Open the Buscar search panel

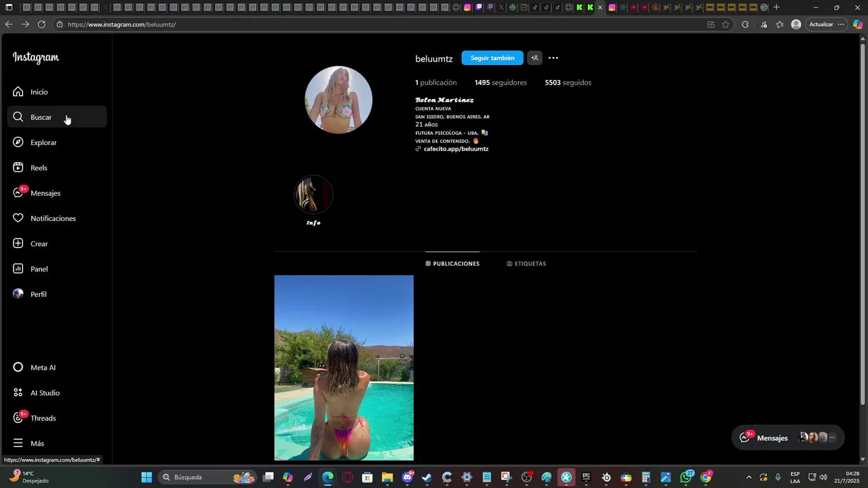57,117
